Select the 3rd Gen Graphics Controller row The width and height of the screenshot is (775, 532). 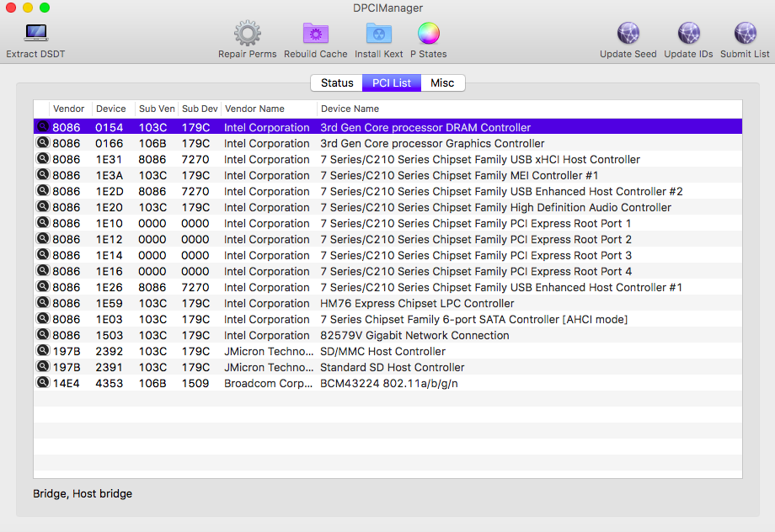tap(387, 144)
